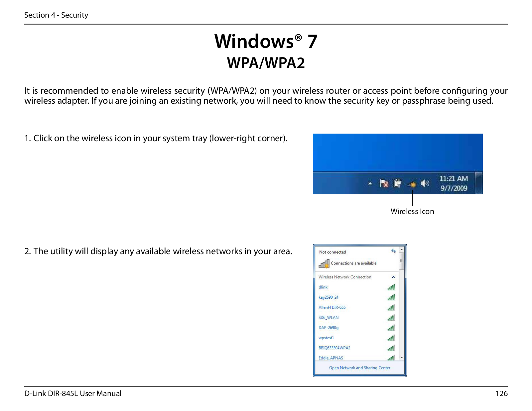532x411 pixels.
Task: Click signal strength icon for kay2690_24
Action: point(391,297)
